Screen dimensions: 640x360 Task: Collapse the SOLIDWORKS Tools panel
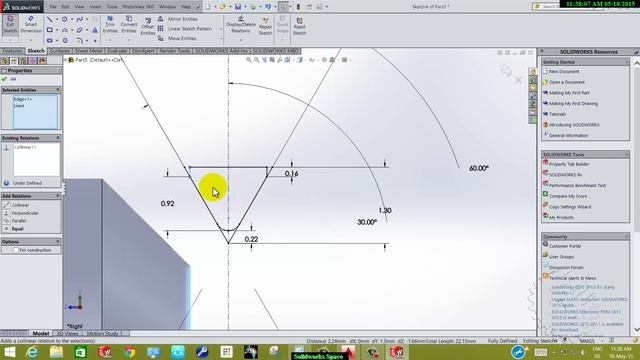click(627, 155)
